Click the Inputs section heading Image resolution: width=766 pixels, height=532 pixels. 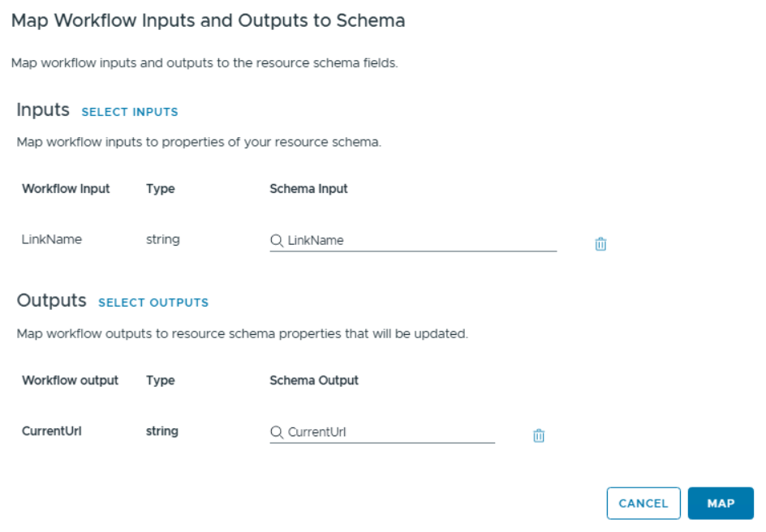tap(43, 109)
